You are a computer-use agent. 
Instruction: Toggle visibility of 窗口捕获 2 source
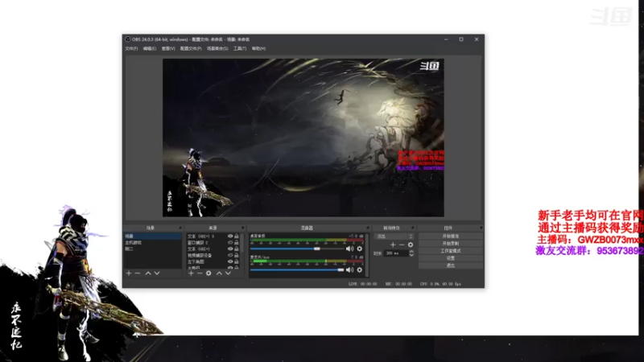tap(230, 243)
